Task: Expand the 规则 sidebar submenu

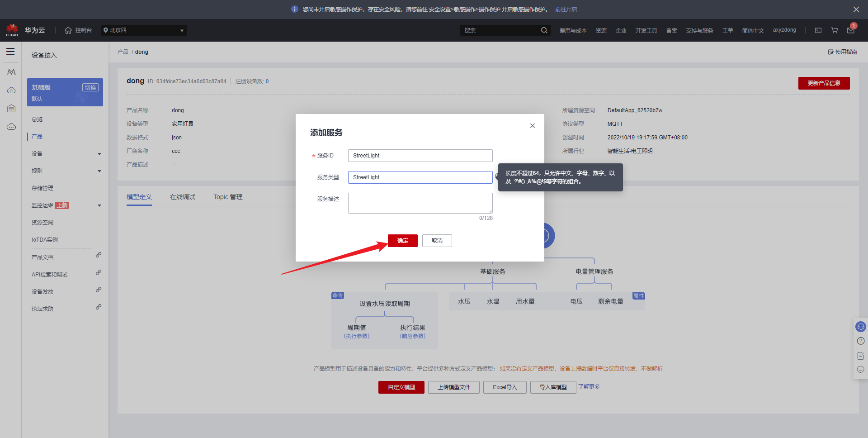Action: [99, 171]
